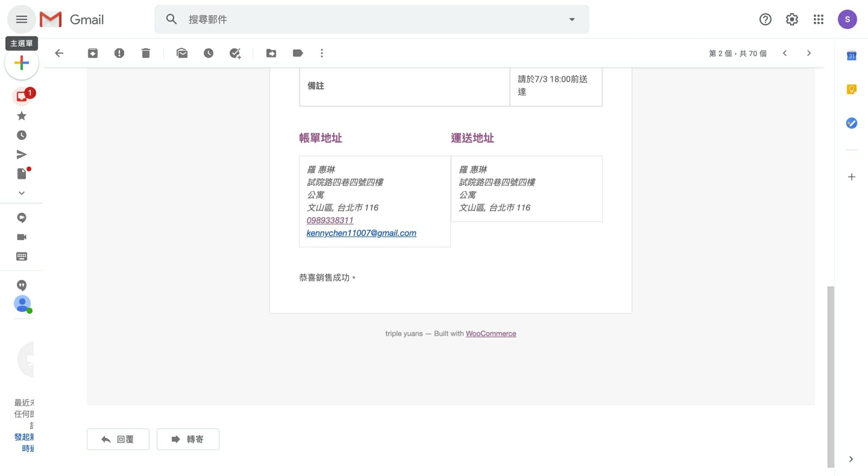Toggle the main menu hamburger
Screen dimensions: 868x476
[22, 19]
